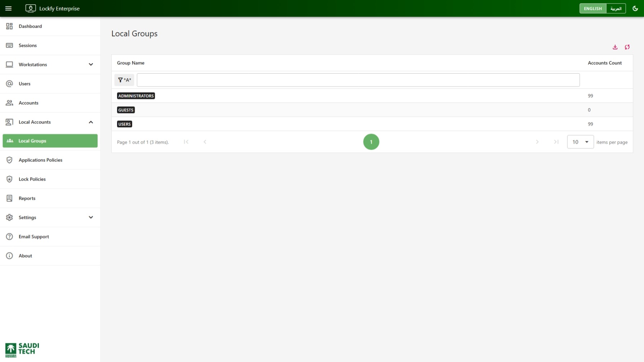The height and width of the screenshot is (362, 644).
Task: Select Local Groups sidebar item
Action: click(x=50, y=141)
